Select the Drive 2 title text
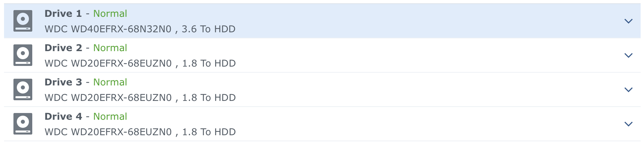The image size is (644, 150). (x=63, y=48)
